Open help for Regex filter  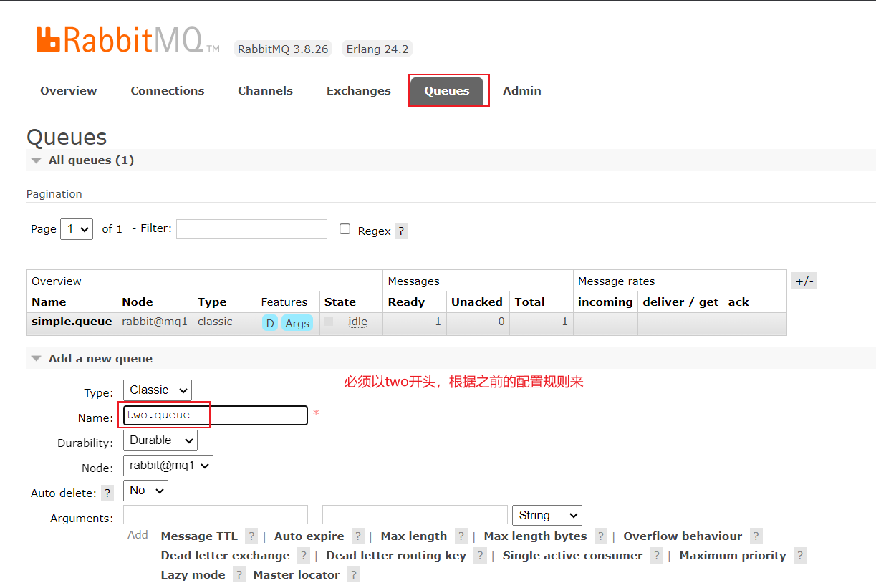[401, 231]
